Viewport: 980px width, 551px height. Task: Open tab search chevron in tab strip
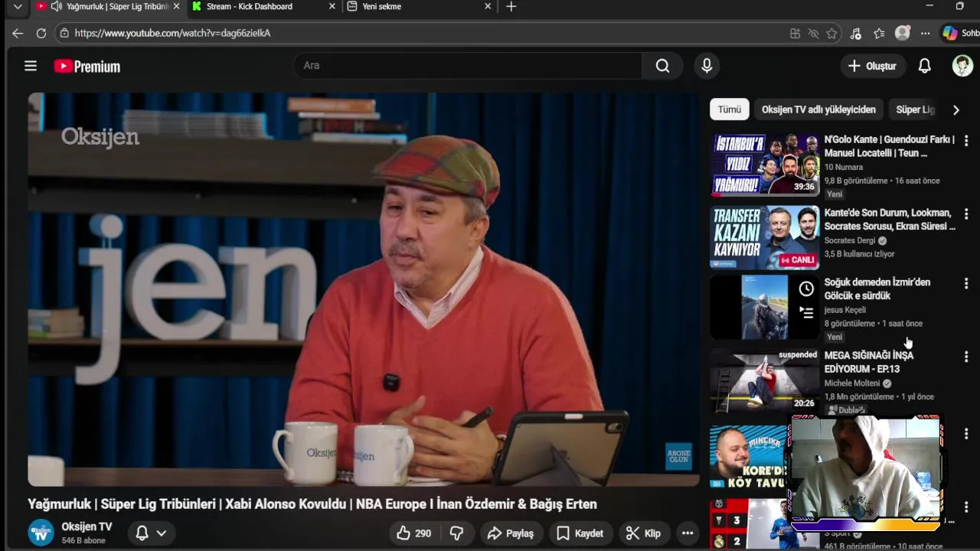pos(18,6)
